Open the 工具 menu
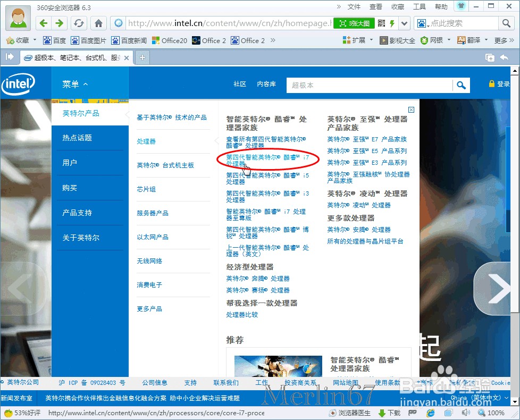Viewport: 520px width, 420px height. point(419,6)
